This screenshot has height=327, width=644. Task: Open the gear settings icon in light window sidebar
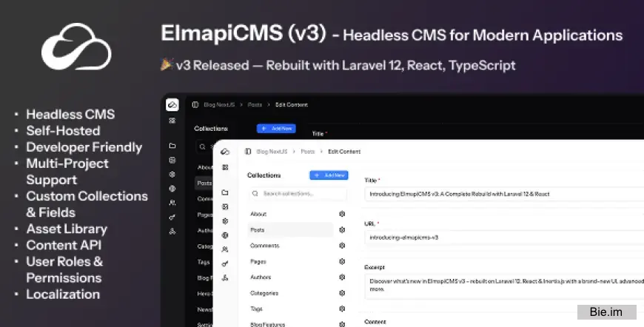click(225, 221)
